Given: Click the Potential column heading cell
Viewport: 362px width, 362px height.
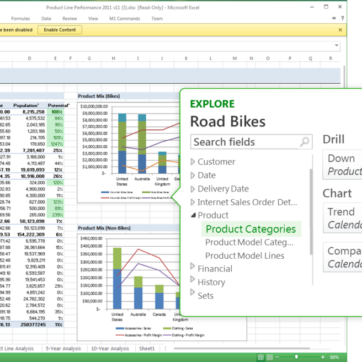Looking at the screenshot, I should (58, 105).
